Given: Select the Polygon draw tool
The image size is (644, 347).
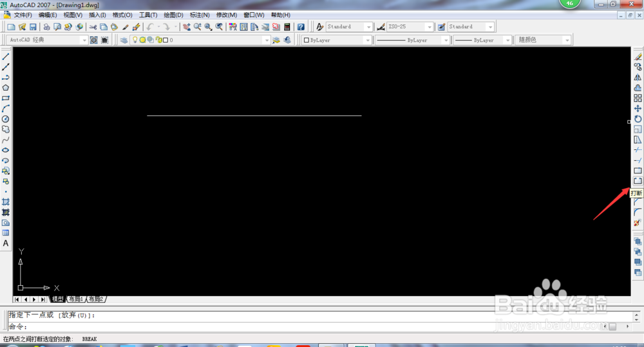Looking at the screenshot, I should (x=6, y=88).
